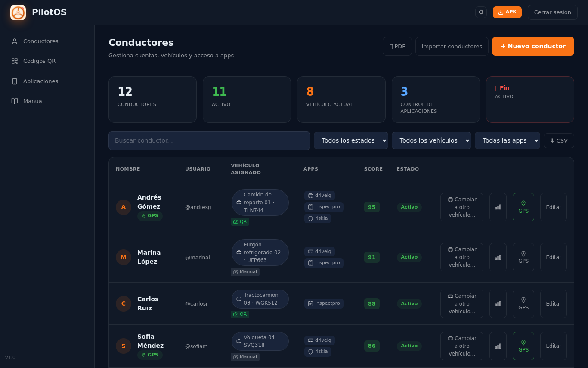The height and width of the screenshot is (368, 588).
Task: Open statistics chart icon for Marina López
Action: (498, 257)
